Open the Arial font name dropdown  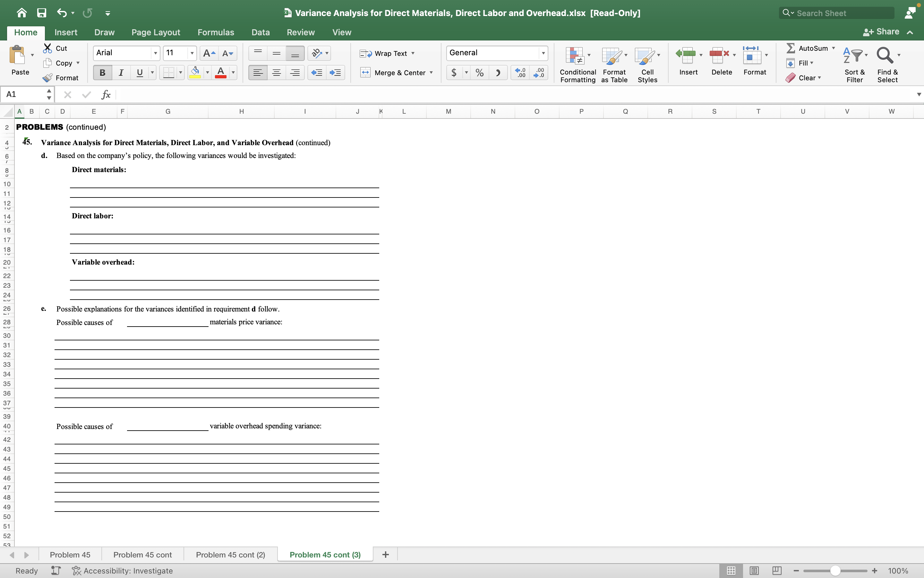click(x=155, y=53)
